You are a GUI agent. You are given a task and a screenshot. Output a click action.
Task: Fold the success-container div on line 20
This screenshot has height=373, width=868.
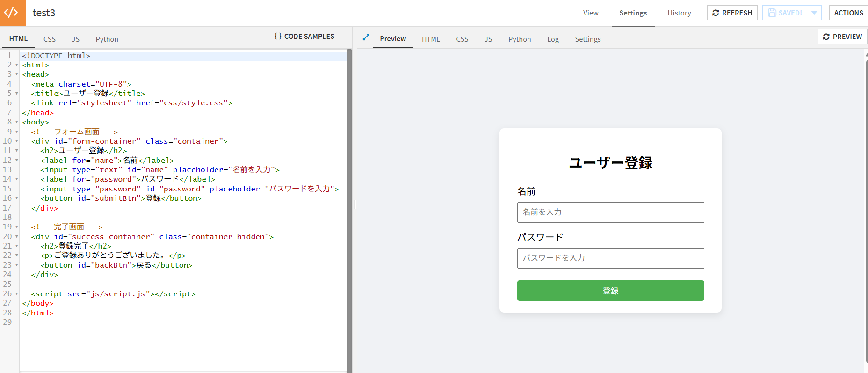17,237
